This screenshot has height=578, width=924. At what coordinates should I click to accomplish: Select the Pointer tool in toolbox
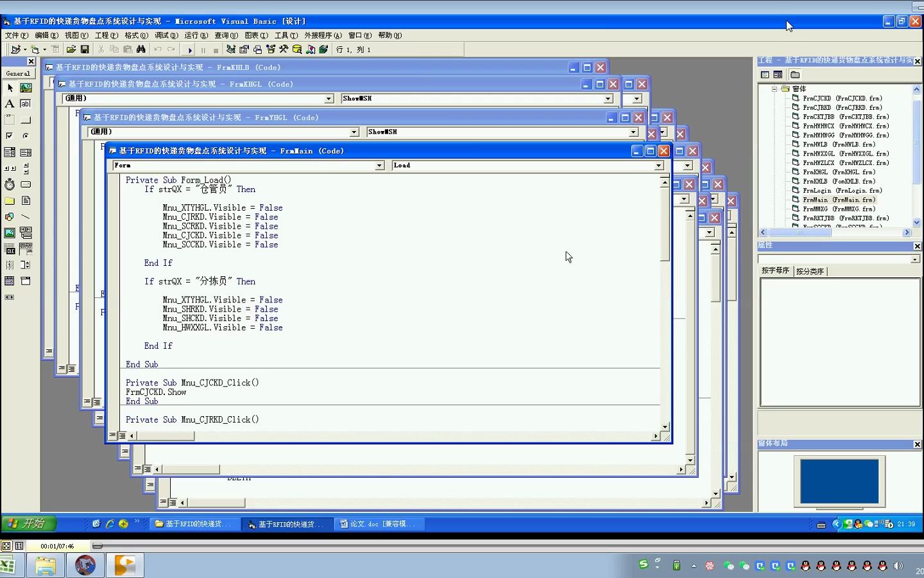[10, 87]
